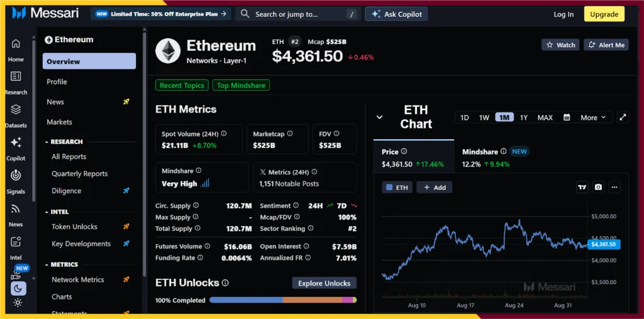This screenshot has width=644, height=319.
Task: Click the Marketcap info icon
Action: [x=290, y=133]
